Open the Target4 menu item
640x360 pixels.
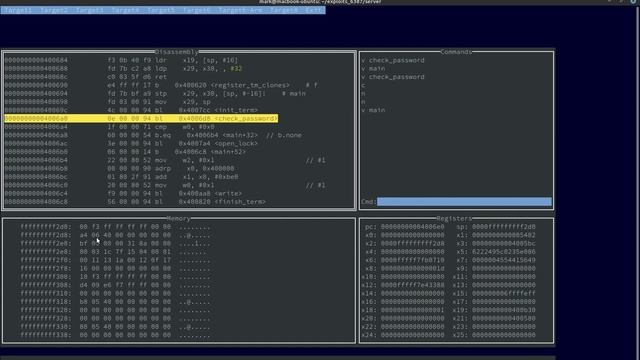coord(125,10)
